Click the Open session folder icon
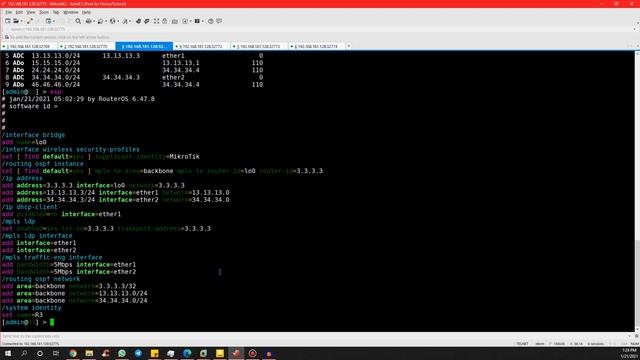640x360 pixels. pos(16,21)
